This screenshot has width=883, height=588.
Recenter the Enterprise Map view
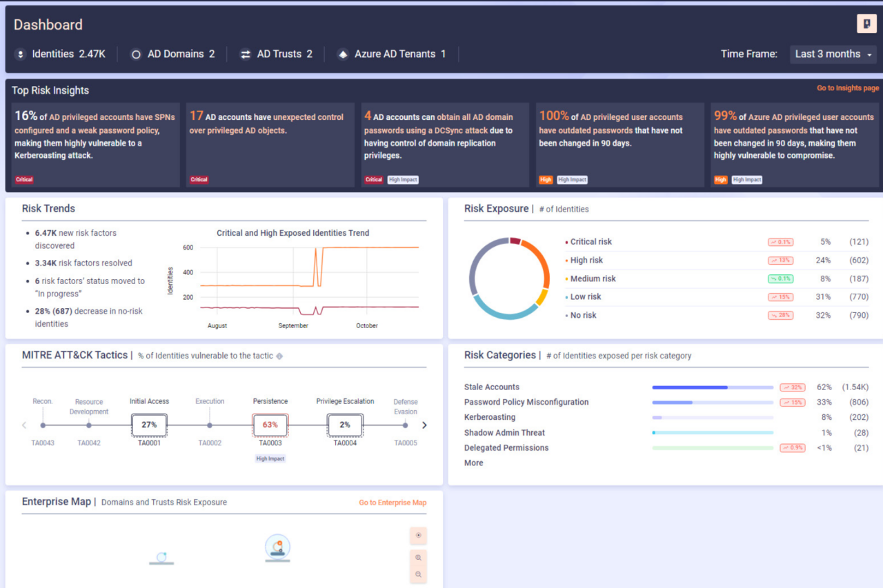[418, 536]
